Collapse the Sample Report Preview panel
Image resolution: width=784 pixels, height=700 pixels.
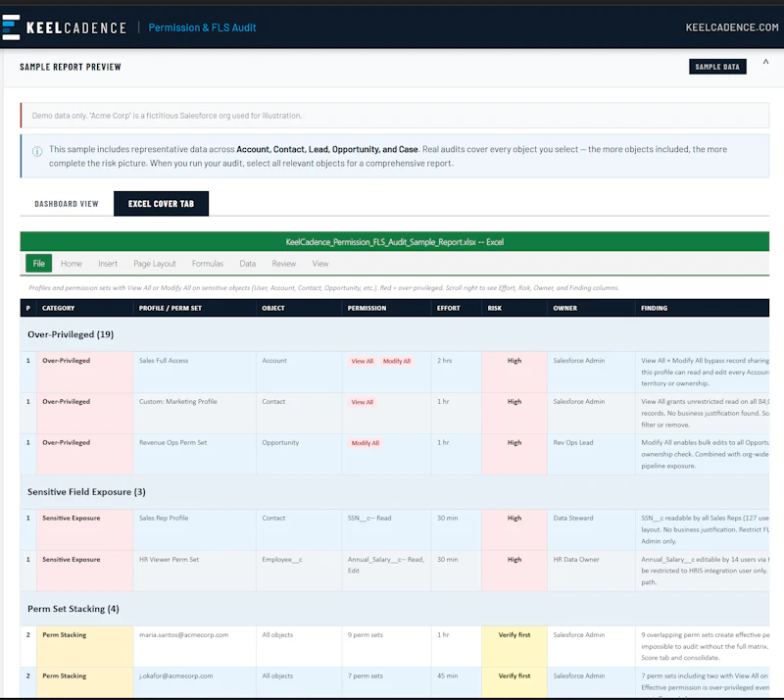pyautogui.click(x=765, y=63)
